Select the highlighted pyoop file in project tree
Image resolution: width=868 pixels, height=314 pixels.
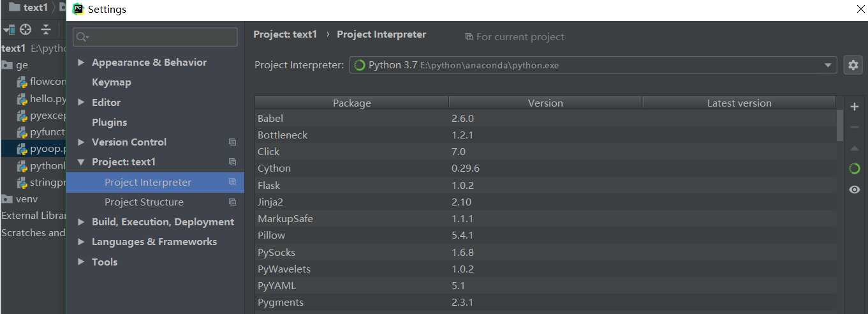[x=33, y=149]
